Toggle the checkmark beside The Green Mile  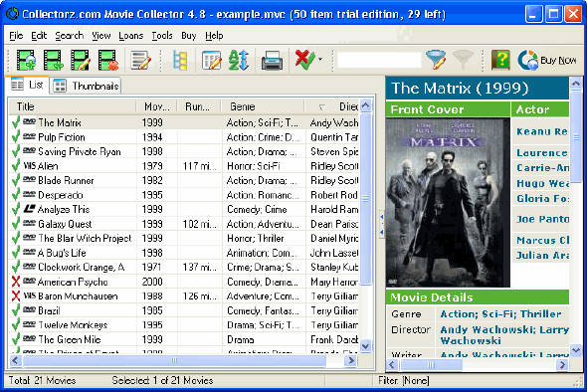coord(16,339)
